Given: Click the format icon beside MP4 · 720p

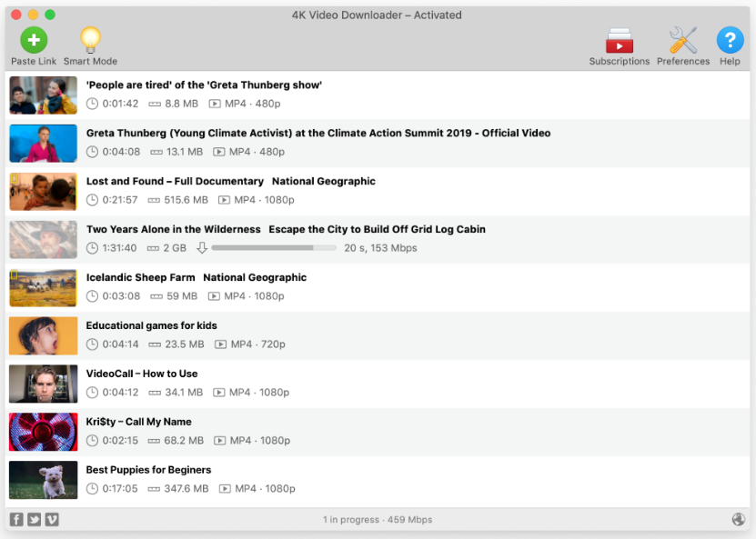Looking at the screenshot, I should point(220,344).
